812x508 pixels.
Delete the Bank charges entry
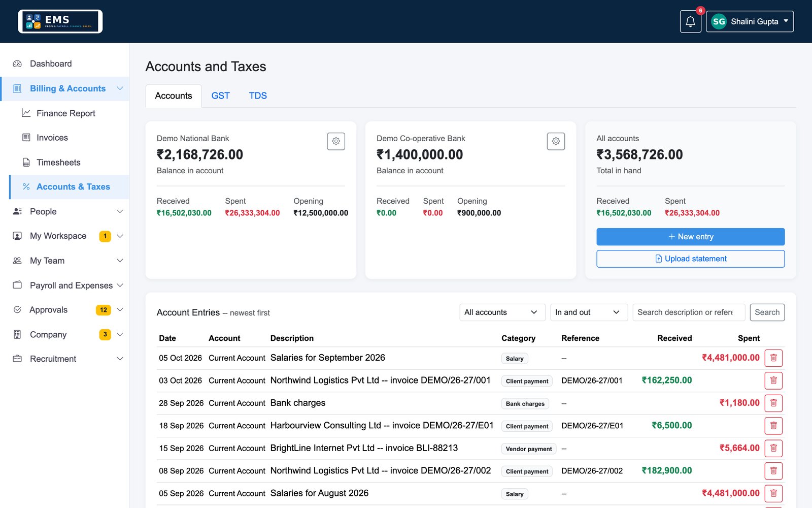click(x=773, y=403)
